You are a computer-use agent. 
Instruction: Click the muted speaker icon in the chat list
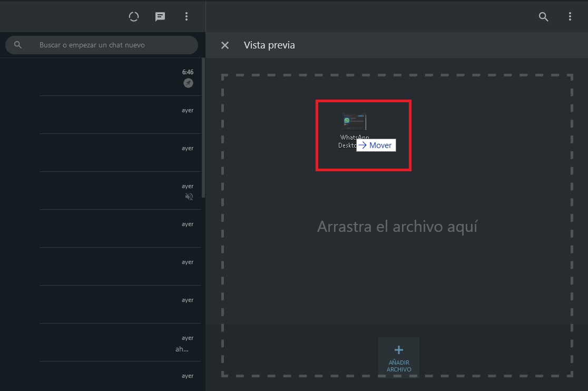(189, 197)
